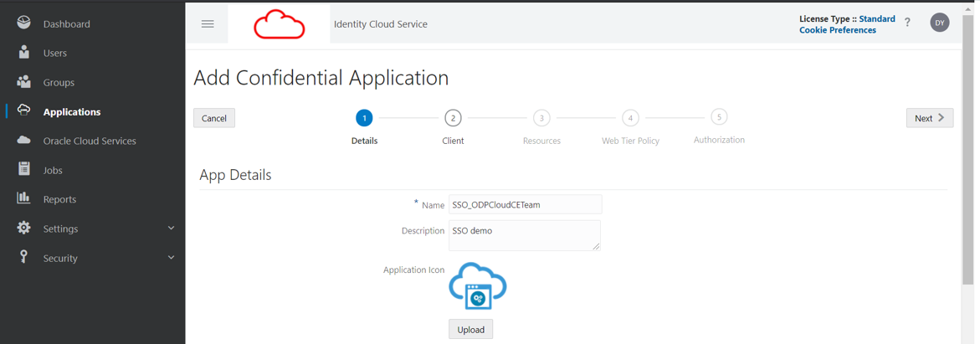
Task: Click the App Details section heading
Action: point(236,174)
